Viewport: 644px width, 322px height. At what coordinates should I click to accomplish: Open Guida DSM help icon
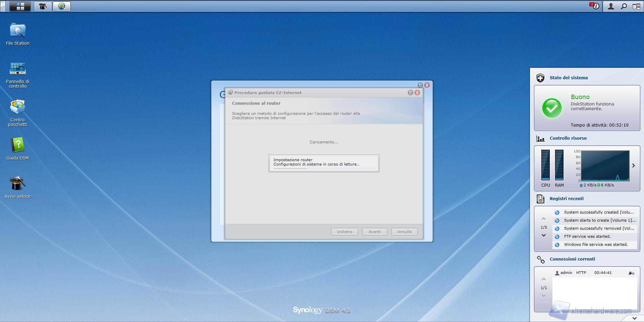click(17, 145)
